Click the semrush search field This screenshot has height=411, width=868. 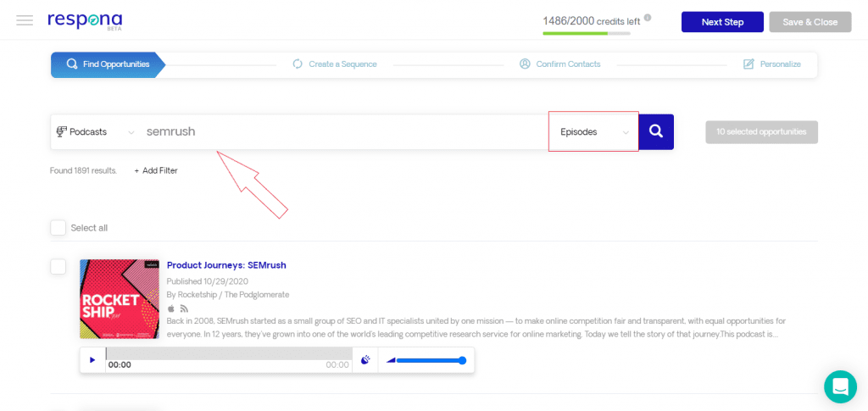343,132
